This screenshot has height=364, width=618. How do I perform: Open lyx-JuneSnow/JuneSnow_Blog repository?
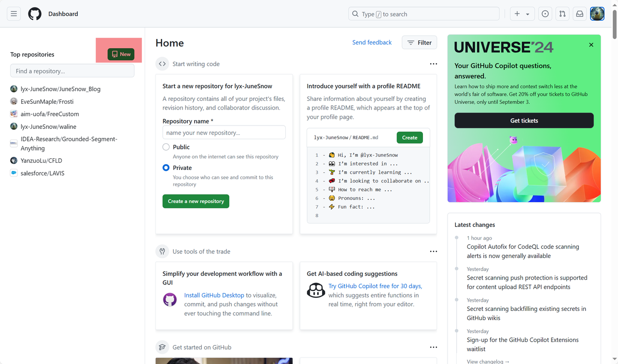tap(61, 89)
